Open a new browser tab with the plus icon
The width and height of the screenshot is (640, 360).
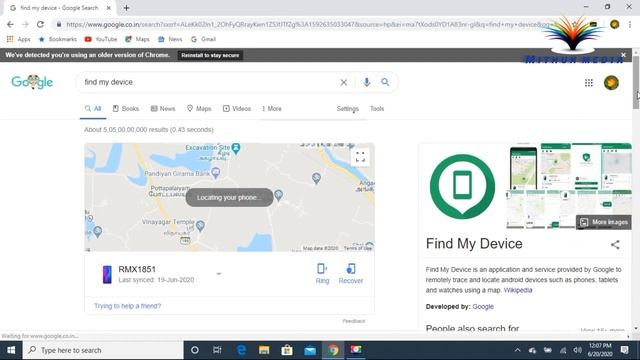pos(126,8)
